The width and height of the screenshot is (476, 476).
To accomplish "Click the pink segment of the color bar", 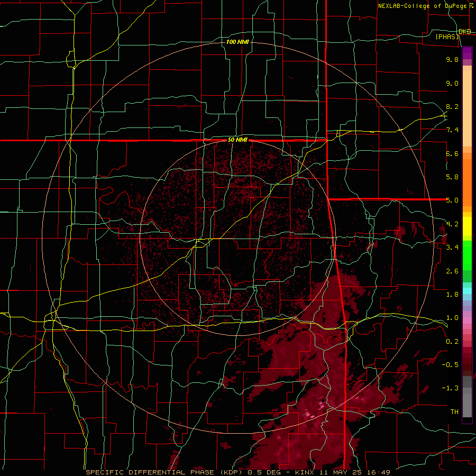I will pos(467,321).
